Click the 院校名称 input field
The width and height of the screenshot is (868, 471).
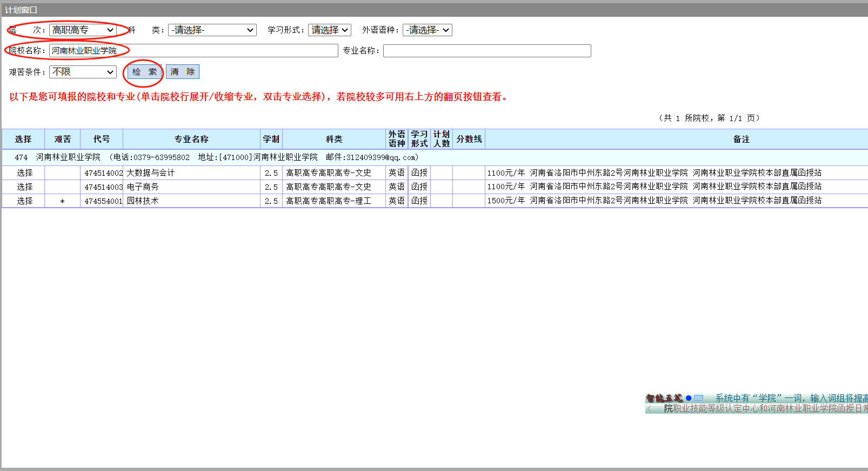tap(193, 51)
